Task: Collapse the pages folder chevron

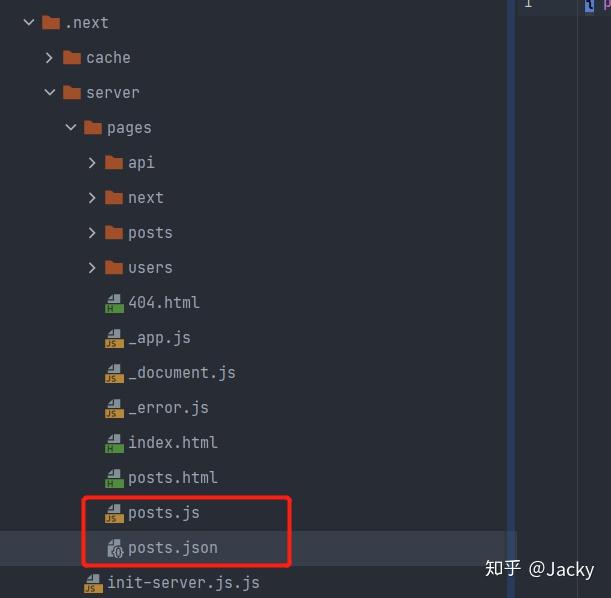Action: pos(71,127)
